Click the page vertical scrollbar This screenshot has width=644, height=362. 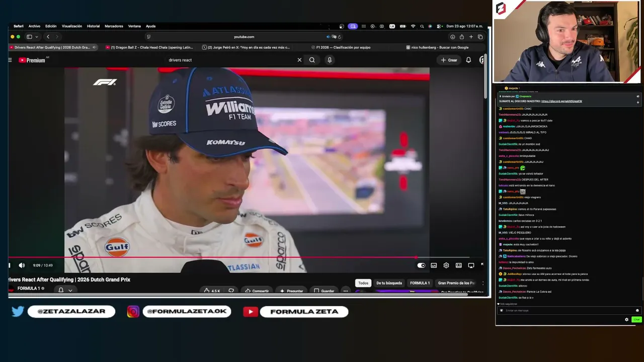coord(486,75)
